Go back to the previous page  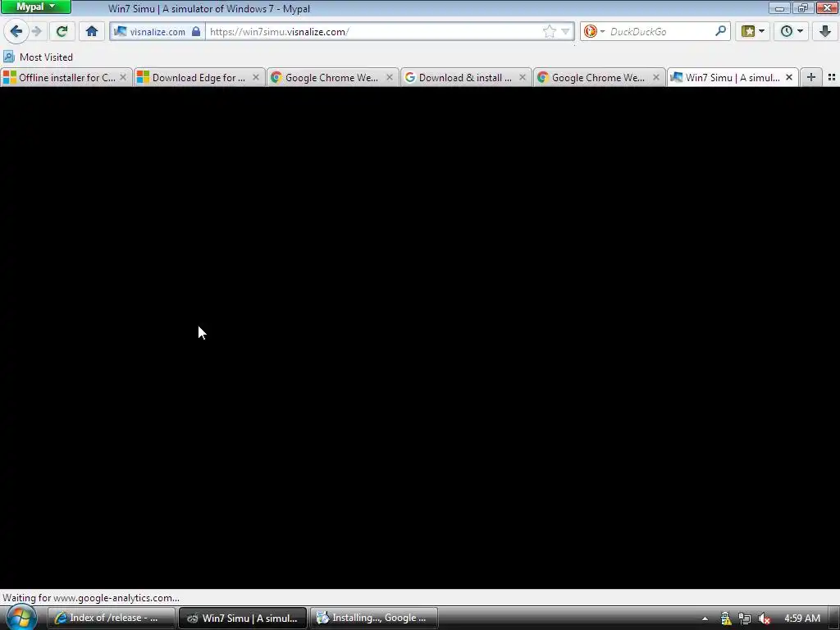tap(16, 32)
